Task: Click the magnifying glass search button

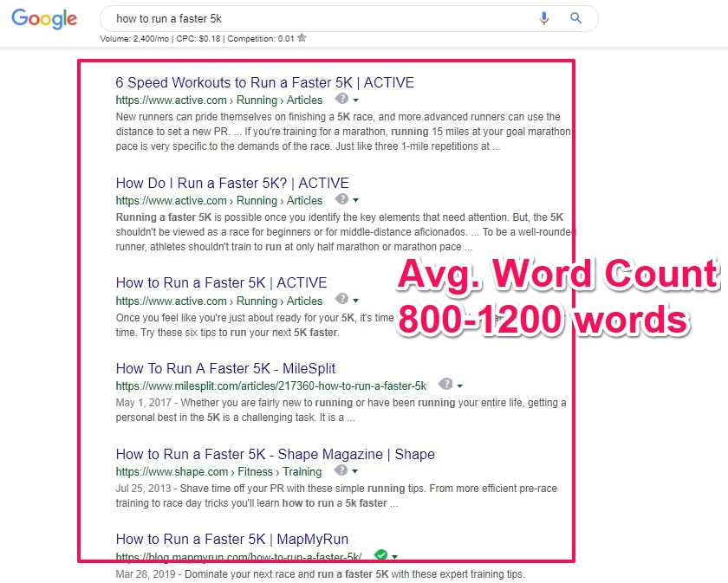Action: (x=575, y=18)
